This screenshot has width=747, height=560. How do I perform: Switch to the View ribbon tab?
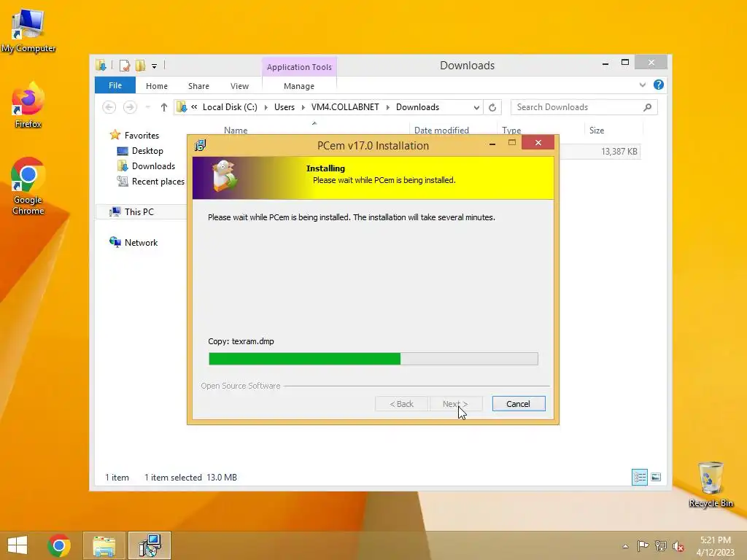click(239, 86)
